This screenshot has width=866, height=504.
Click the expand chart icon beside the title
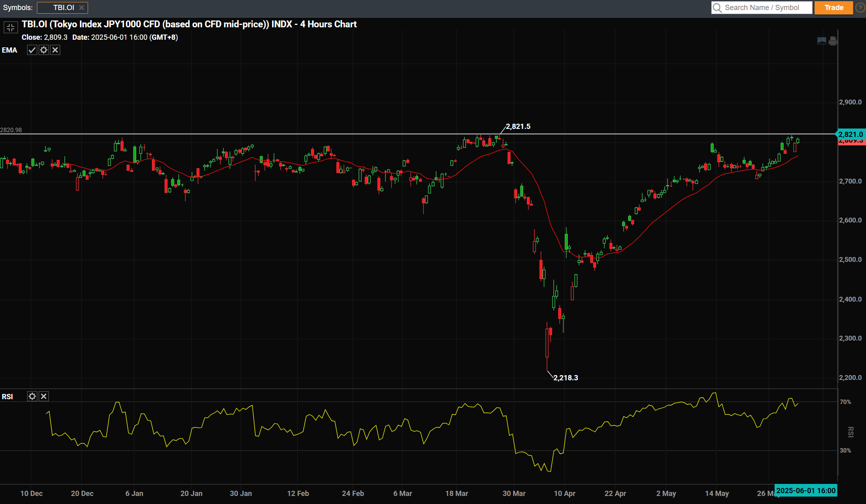tap(10, 27)
